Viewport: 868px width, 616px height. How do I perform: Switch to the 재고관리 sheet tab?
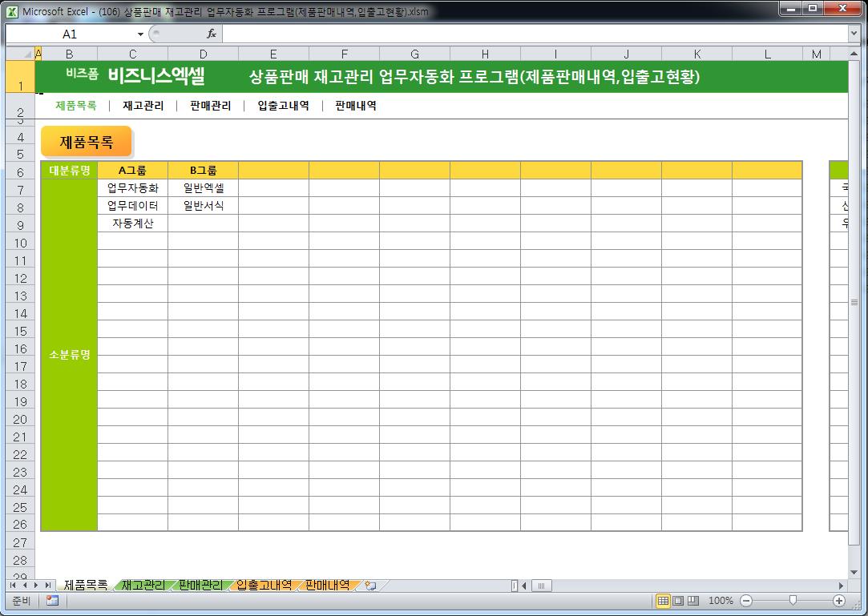pyautogui.click(x=143, y=585)
